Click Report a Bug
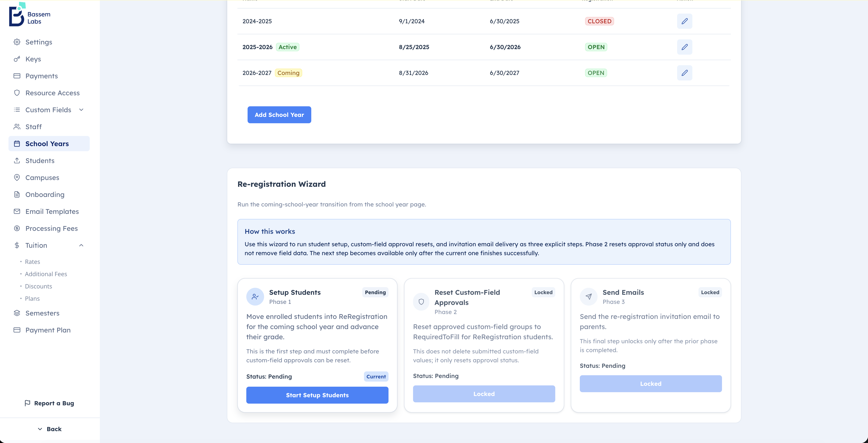Image resolution: width=868 pixels, height=443 pixels. tap(49, 403)
